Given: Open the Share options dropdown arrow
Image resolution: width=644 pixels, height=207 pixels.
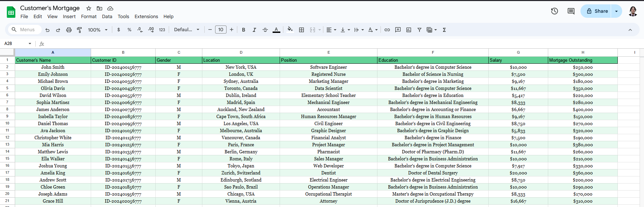Looking at the screenshot, I should coord(616,11).
